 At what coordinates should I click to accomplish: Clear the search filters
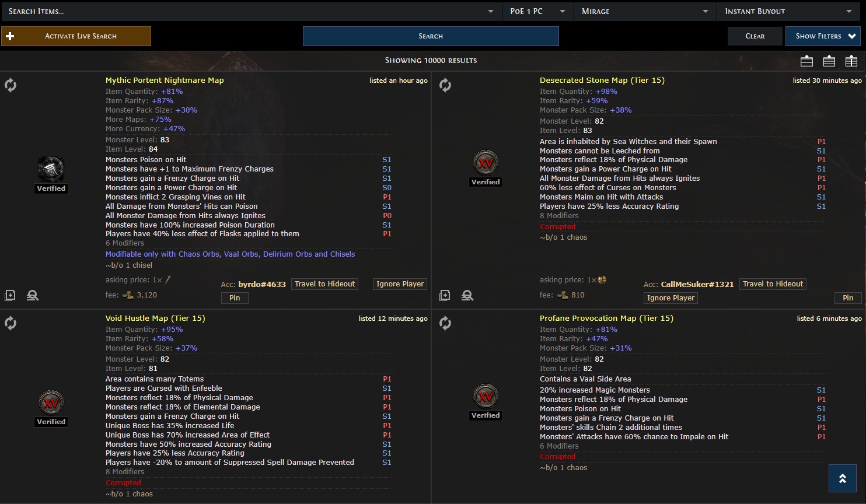pyautogui.click(x=755, y=36)
